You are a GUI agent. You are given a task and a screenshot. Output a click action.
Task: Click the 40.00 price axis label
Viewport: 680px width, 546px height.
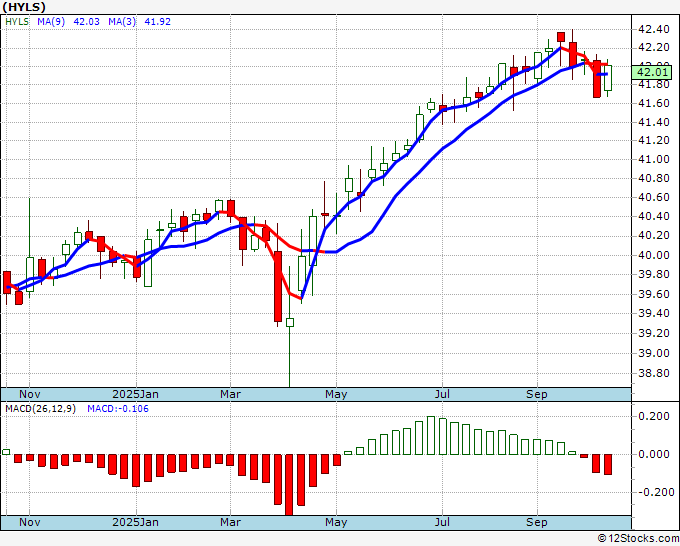pos(654,255)
